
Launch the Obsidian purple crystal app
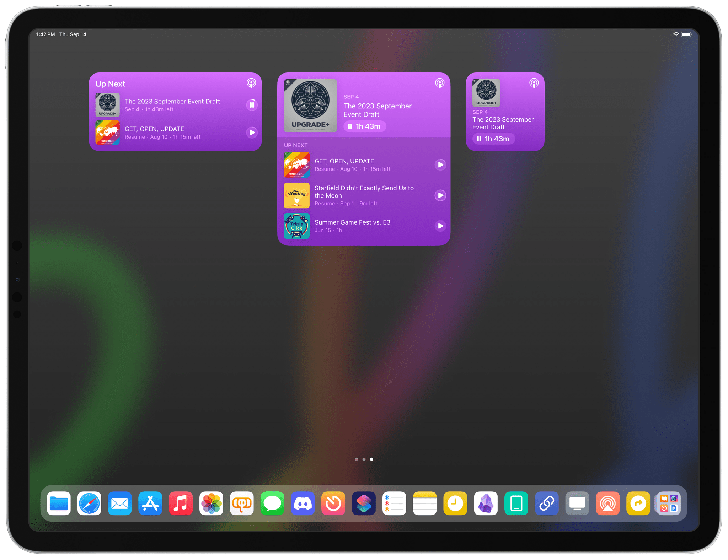pos(486,503)
